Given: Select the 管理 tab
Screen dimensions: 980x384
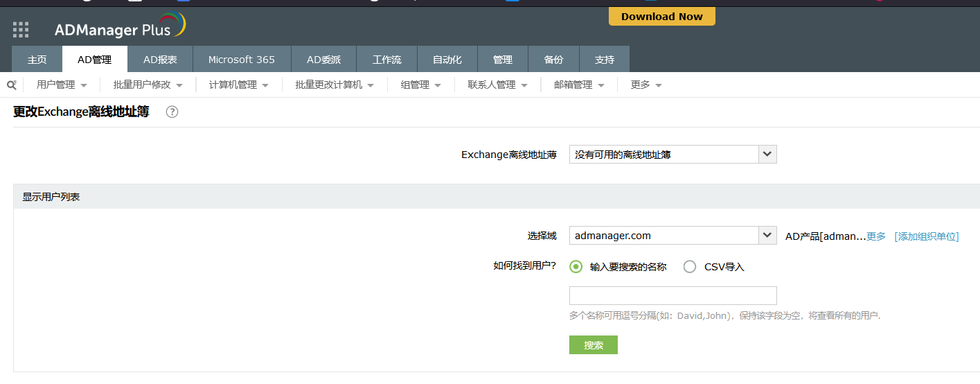Looking at the screenshot, I should [x=503, y=60].
